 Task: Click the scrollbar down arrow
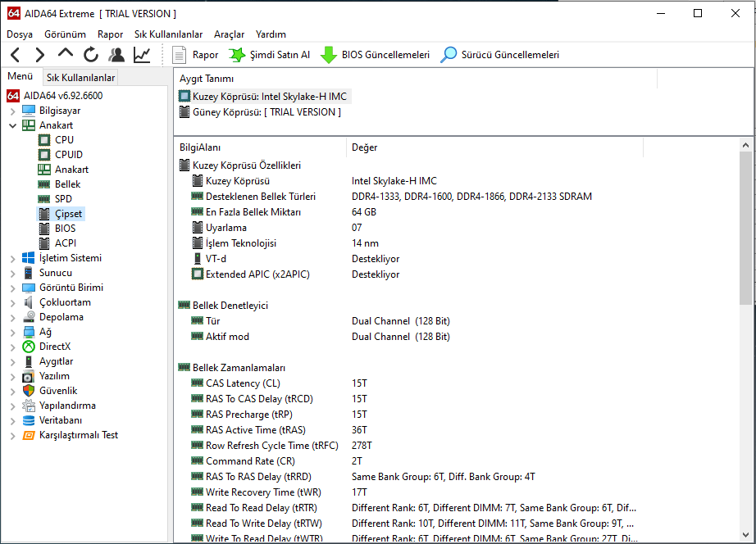coord(746,535)
